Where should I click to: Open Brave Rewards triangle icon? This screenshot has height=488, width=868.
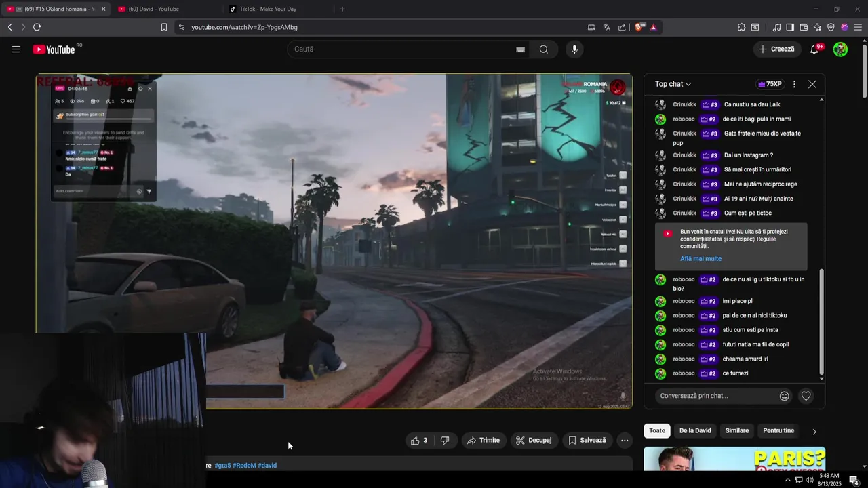pos(653,27)
